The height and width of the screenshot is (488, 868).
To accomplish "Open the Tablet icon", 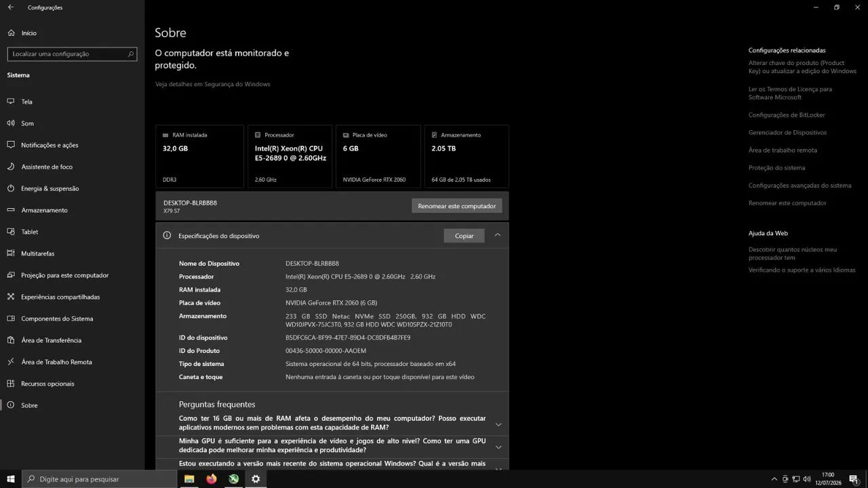I will pyautogui.click(x=10, y=232).
